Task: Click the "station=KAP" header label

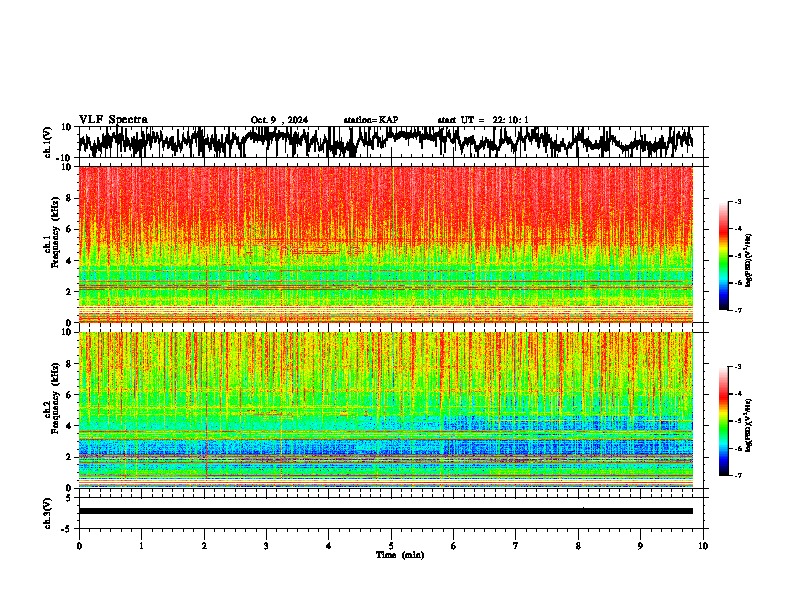Action: (x=371, y=120)
